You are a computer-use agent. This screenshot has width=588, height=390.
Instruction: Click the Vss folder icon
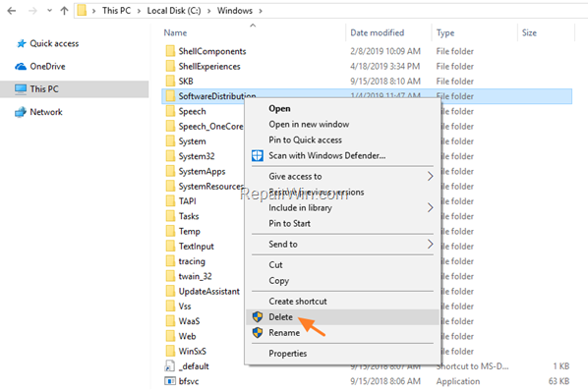(170, 306)
